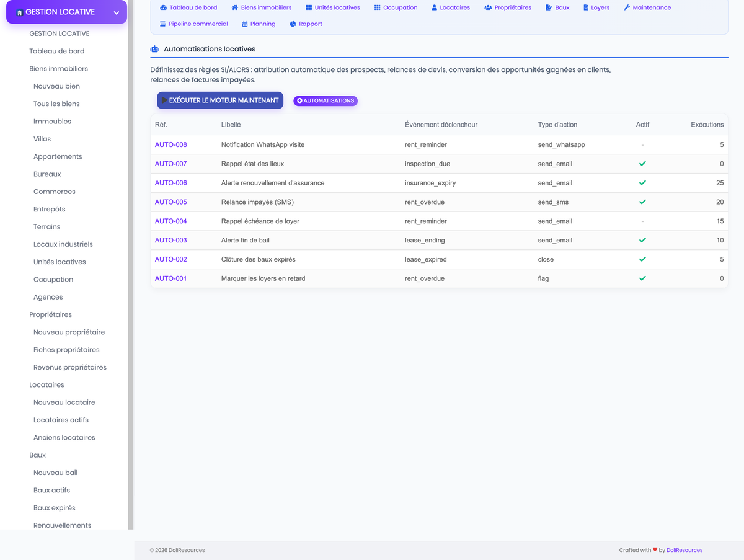The width and height of the screenshot is (744, 560).
Task: Open rule AUTO-008 link
Action: tap(171, 144)
